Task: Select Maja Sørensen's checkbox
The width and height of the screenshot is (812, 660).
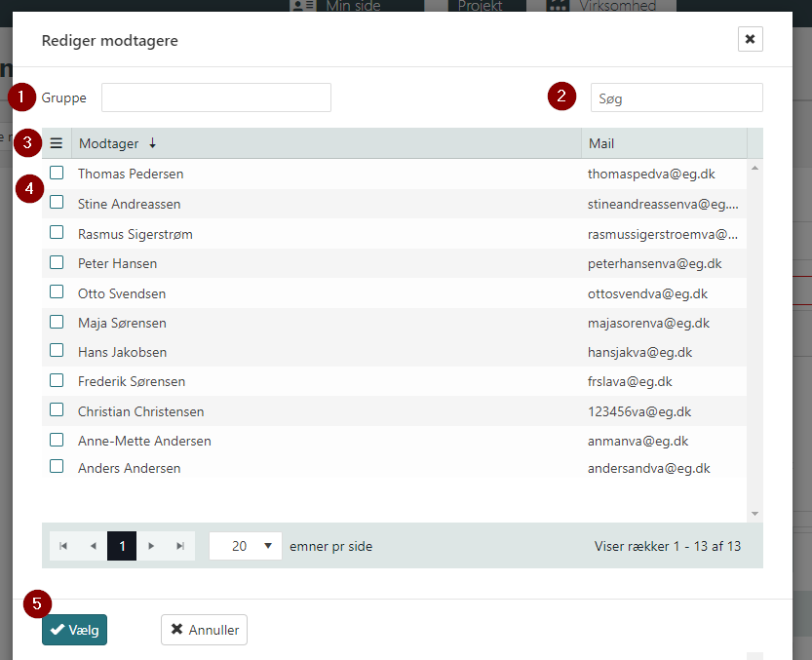Action: point(58,322)
